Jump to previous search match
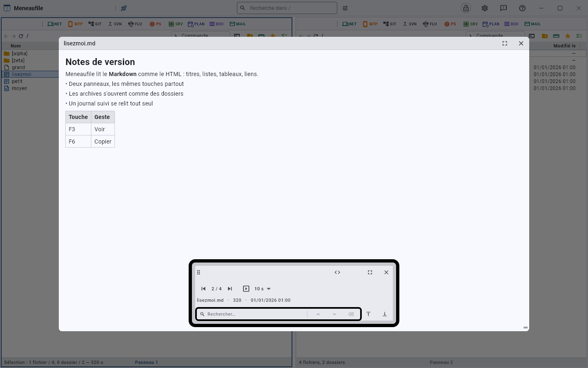 [318, 314]
